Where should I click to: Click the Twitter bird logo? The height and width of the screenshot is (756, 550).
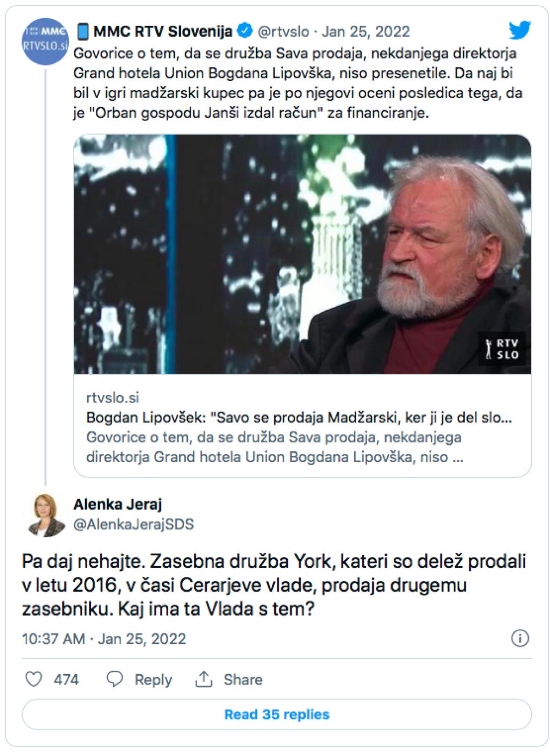(520, 30)
